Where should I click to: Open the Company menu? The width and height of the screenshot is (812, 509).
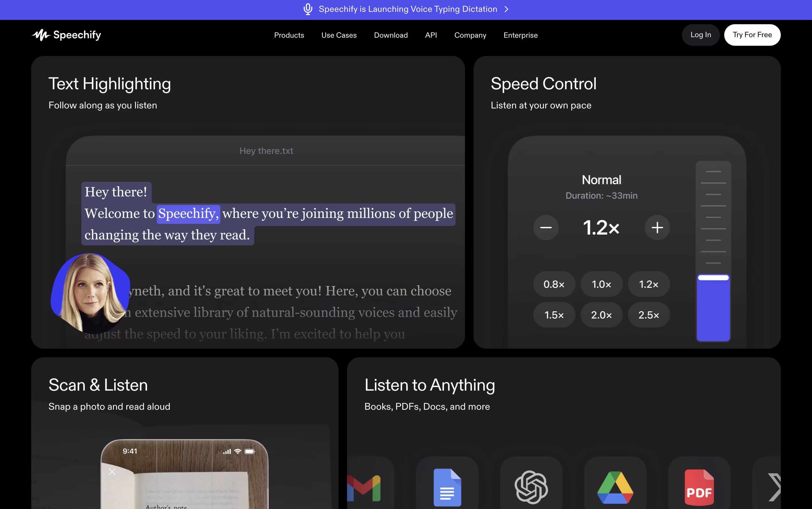click(470, 35)
